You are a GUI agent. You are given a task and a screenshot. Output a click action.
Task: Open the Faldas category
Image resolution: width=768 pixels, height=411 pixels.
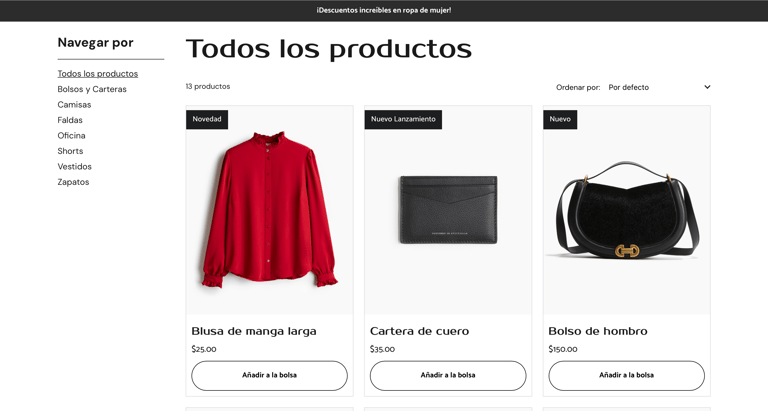pos(70,120)
